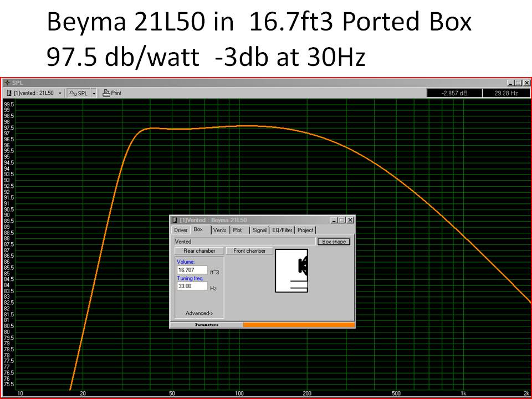Open the Signal tab
Image resolution: width=532 pixels, height=399 pixels.
259,230
